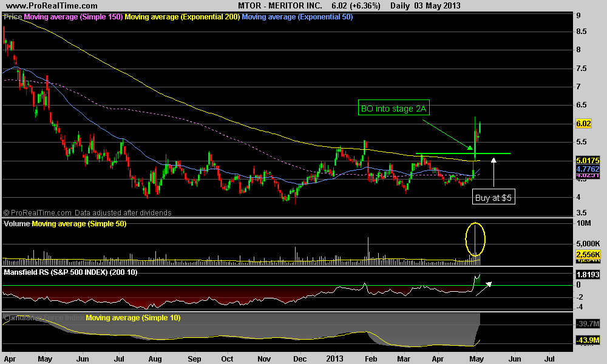Select the green horizontal resistance line
The image size is (607, 364).
click(x=463, y=153)
